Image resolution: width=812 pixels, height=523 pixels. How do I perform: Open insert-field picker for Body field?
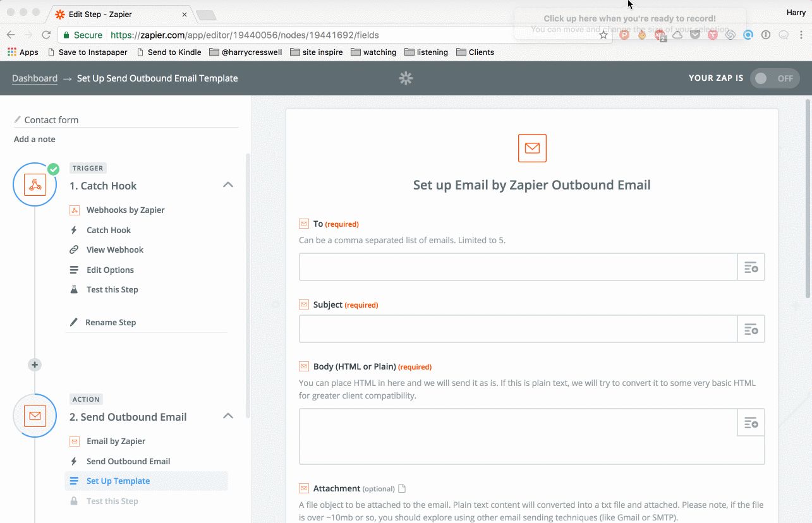point(751,423)
